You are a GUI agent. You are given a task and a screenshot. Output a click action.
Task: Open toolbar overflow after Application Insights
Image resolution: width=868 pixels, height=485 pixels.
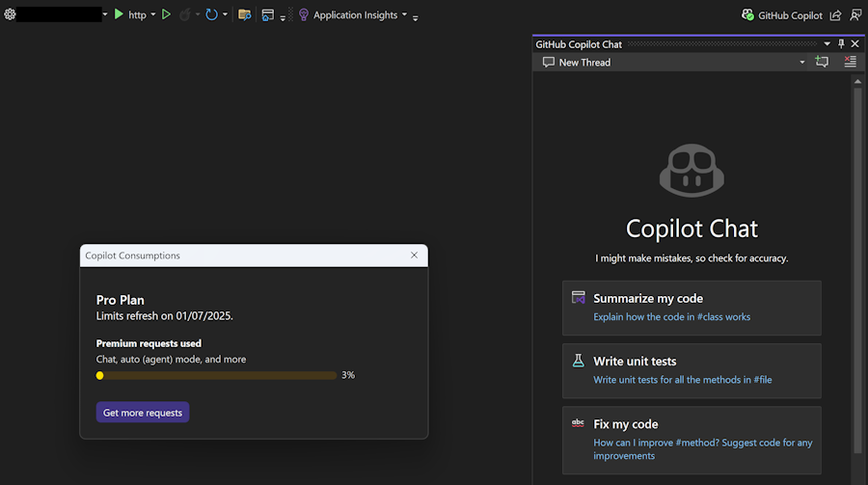[415, 18]
